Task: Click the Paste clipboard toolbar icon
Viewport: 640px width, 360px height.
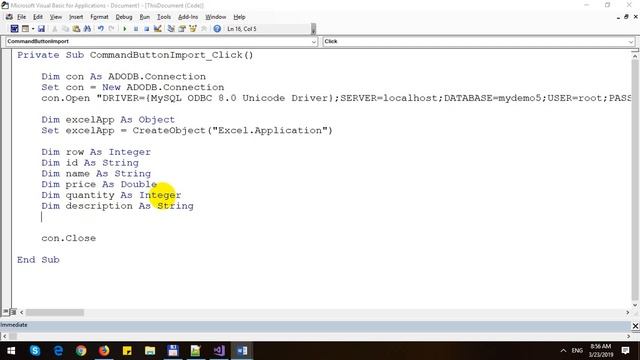Action: pos(76,29)
